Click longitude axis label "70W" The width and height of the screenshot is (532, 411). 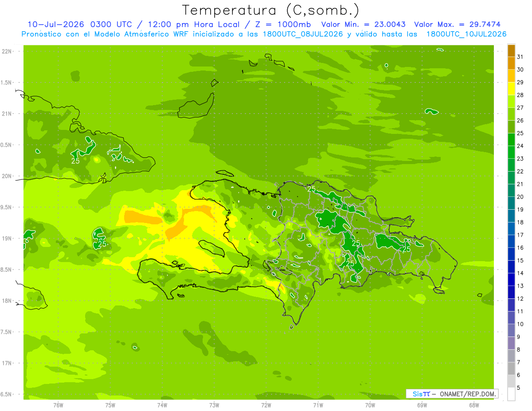pos(370,405)
